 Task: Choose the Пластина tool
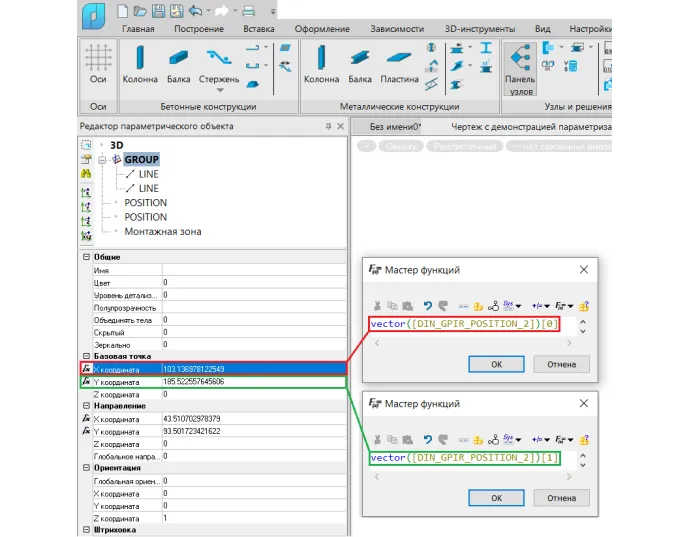(x=399, y=64)
